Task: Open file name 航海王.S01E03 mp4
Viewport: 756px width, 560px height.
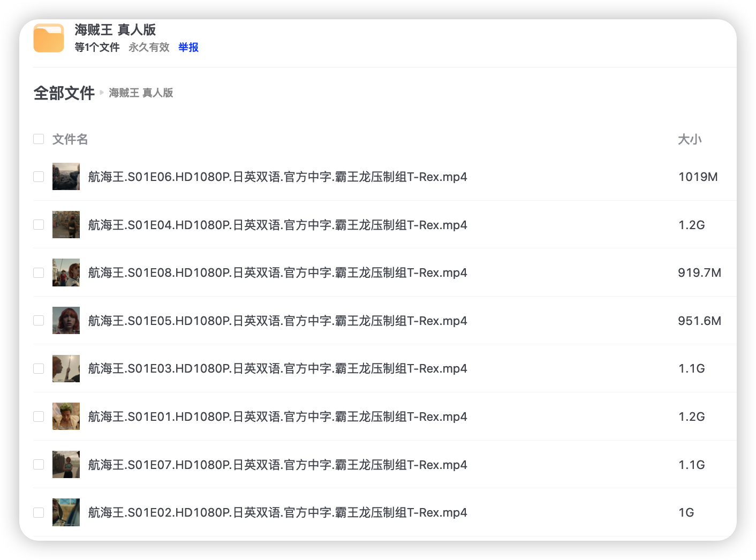Action: click(277, 368)
